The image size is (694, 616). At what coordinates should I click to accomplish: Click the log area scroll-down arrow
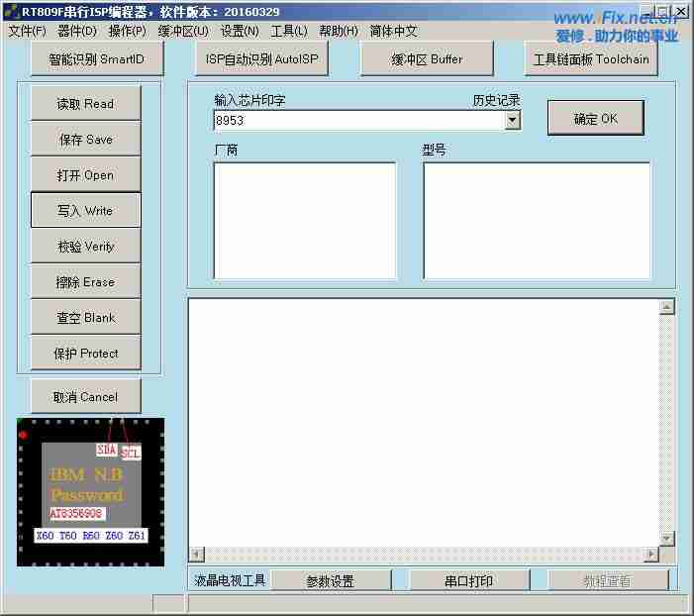pos(666,539)
